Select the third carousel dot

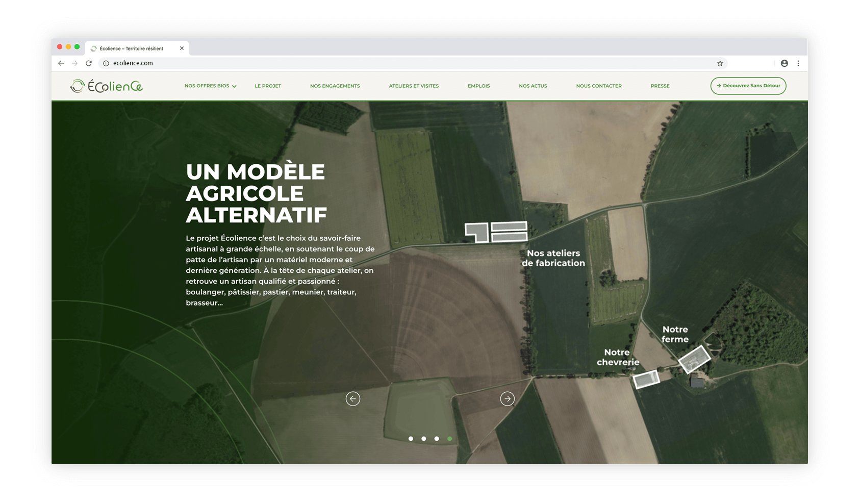(x=437, y=439)
